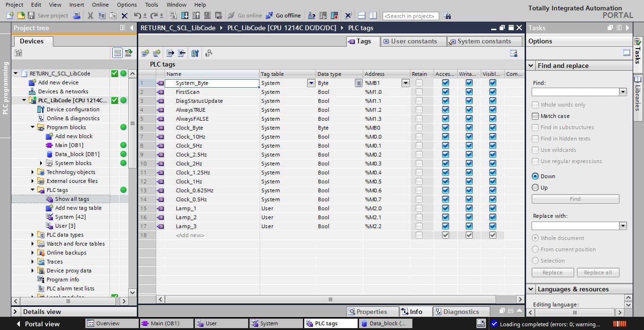Collapse the Find and replace section
Image resolution: width=644 pixels, height=330 pixels.
[531, 66]
